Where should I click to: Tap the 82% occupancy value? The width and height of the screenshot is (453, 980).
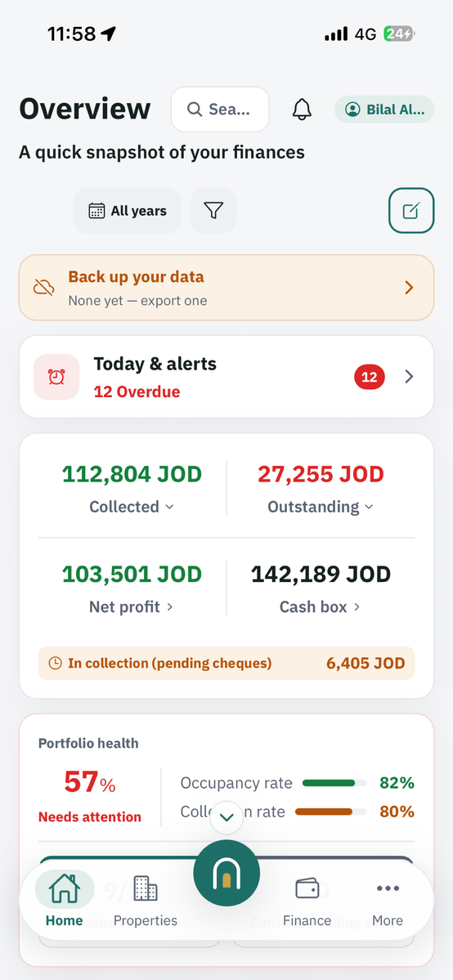click(397, 783)
